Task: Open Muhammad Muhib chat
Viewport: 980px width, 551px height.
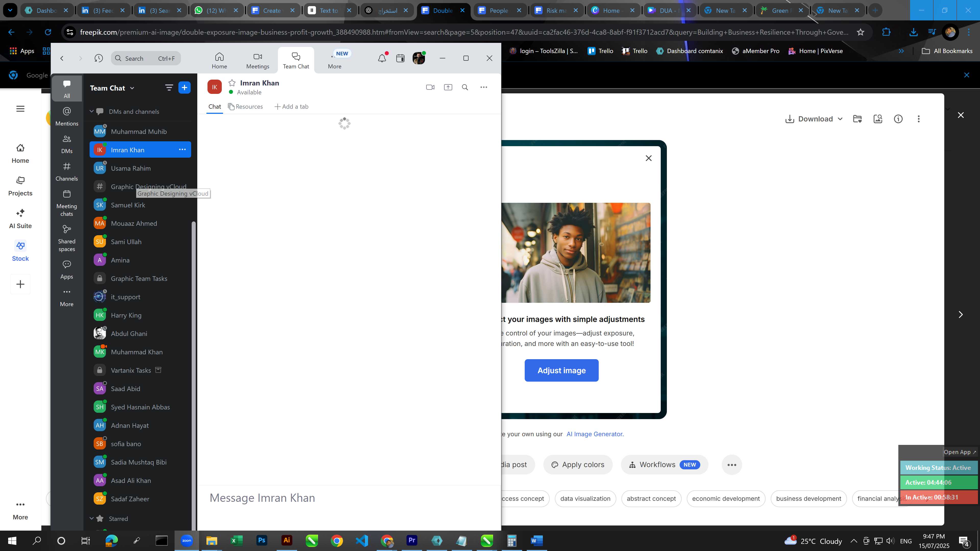Action: click(140, 132)
